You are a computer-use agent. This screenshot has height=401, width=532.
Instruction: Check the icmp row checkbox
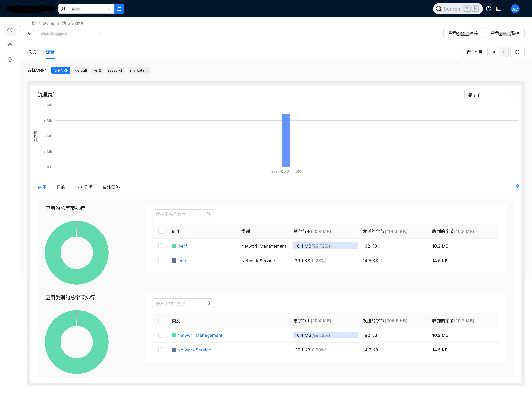161,261
